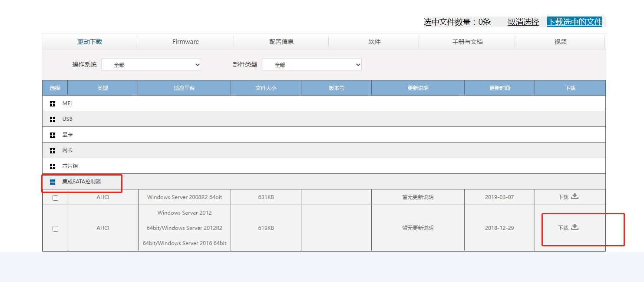Screen dimensions: 644x282
Task: Collapse the 集成SATA控制器 group
Action: (53, 182)
